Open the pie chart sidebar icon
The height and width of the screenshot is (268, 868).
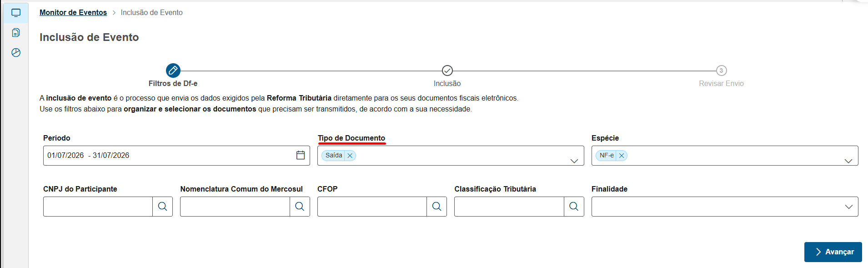pyautogui.click(x=16, y=52)
